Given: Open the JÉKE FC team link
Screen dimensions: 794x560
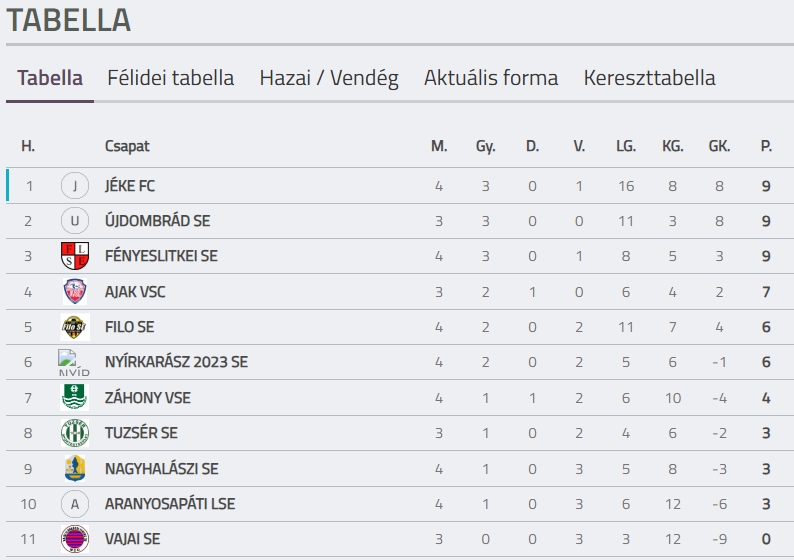Looking at the screenshot, I should [130, 186].
